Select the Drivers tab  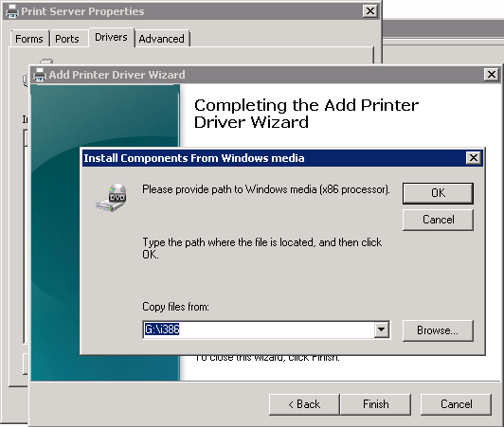111,37
